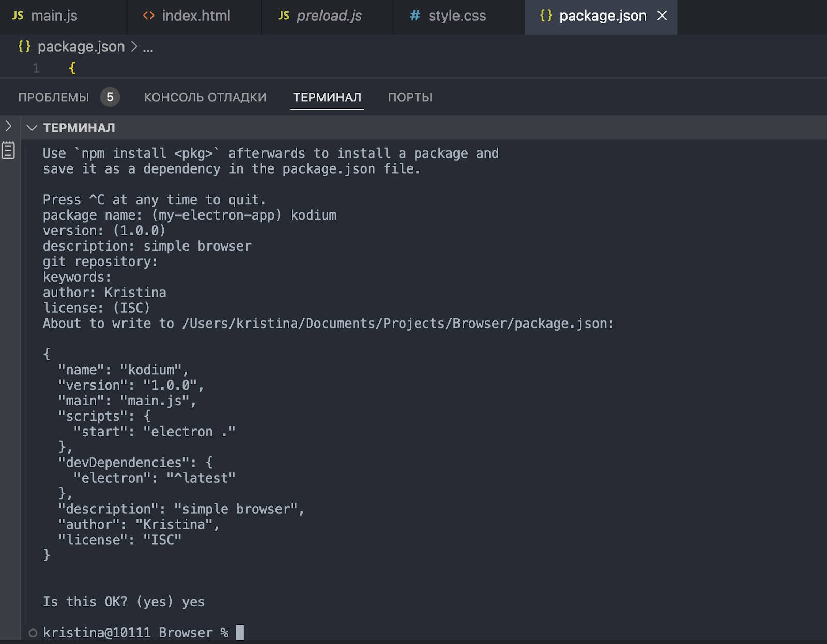This screenshot has width=827, height=644.
Task: Click the clipboard list icon in left gutter
Action: [x=8, y=150]
